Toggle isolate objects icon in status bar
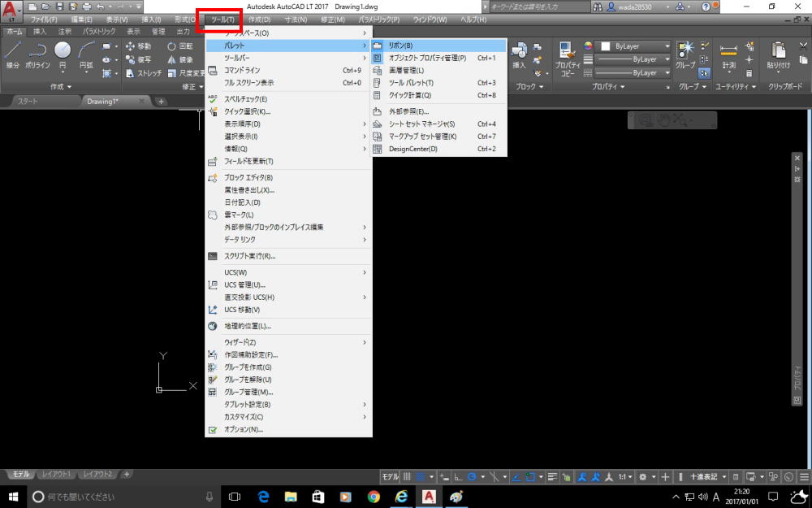The width and height of the screenshot is (812, 508). [774, 477]
